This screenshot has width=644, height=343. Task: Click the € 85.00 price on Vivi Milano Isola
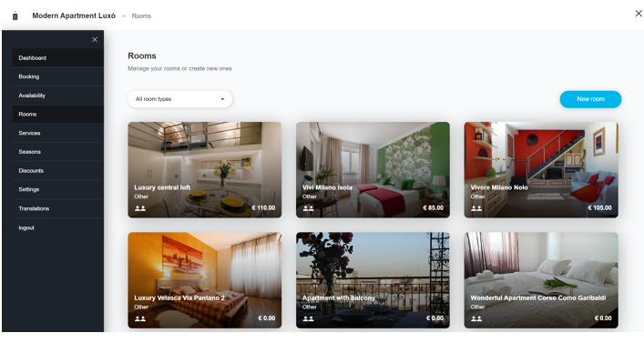coord(434,208)
